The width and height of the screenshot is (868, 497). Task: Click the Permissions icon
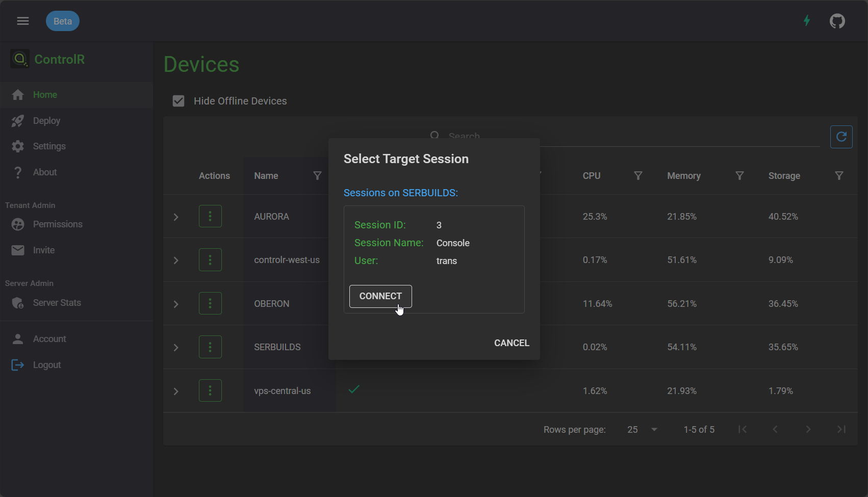18,224
